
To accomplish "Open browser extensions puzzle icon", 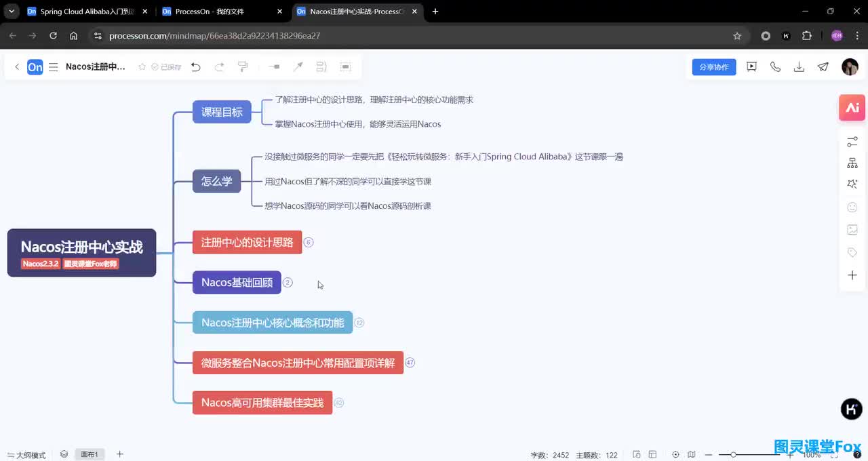I will tap(806, 36).
